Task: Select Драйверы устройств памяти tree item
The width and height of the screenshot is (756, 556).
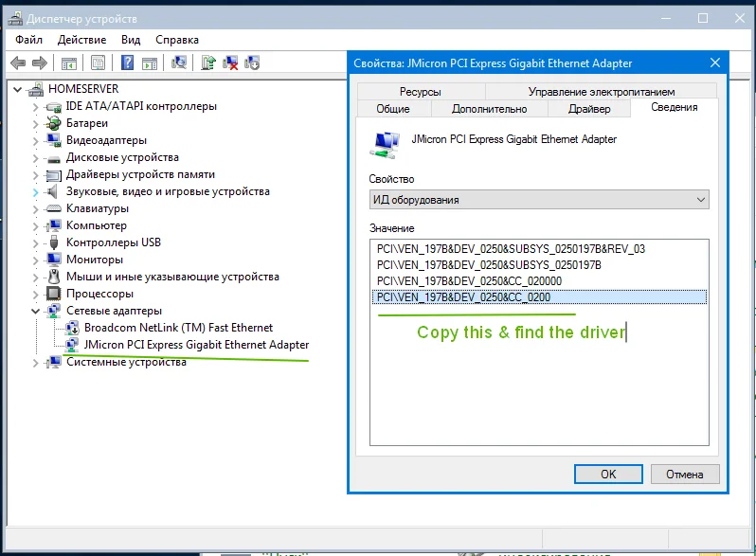Action: point(140,174)
